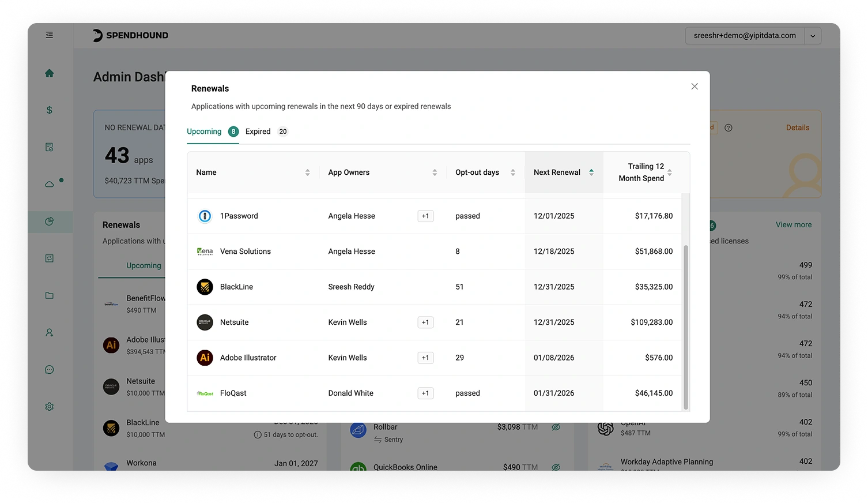
Task: Open the user profile sidebar icon
Action: click(x=50, y=333)
